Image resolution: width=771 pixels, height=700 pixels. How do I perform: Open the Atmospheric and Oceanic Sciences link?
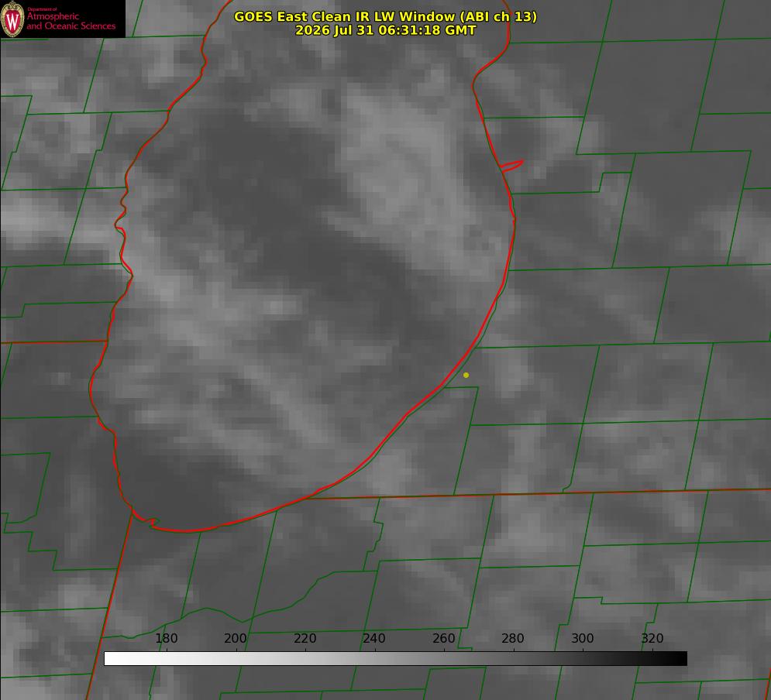pos(71,21)
